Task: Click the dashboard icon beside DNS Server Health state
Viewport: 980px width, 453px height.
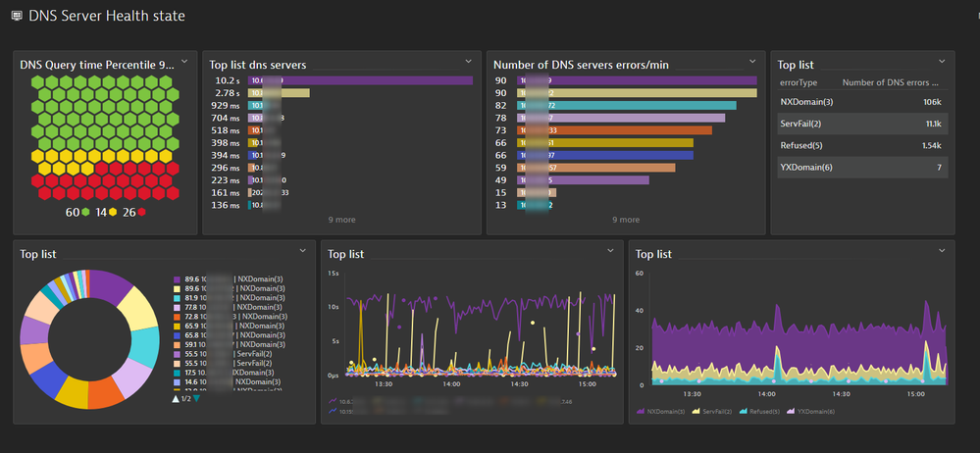Action: click(17, 17)
